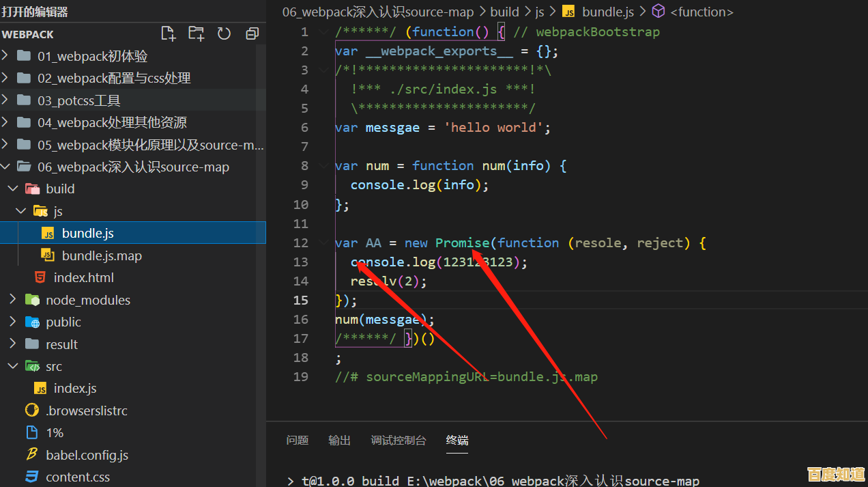The width and height of the screenshot is (868, 487).
Task: Expand the 01_webpack初体验 folder
Action: click(5, 56)
